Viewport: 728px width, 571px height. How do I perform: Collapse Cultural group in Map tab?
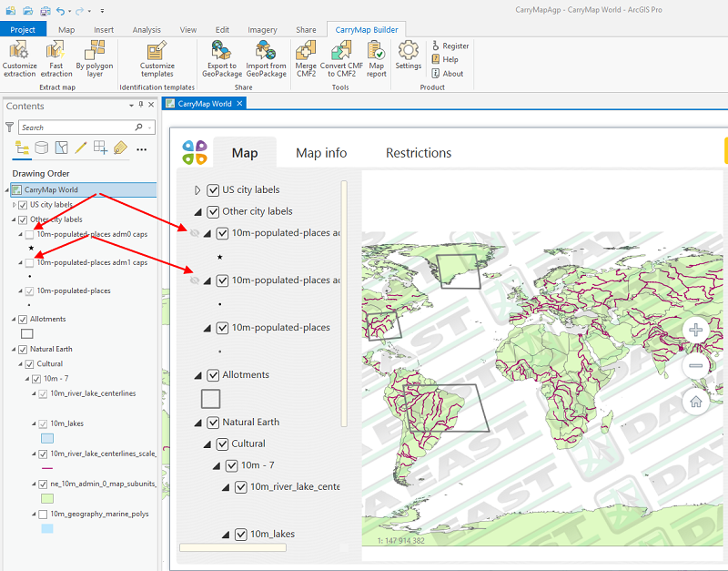207,444
